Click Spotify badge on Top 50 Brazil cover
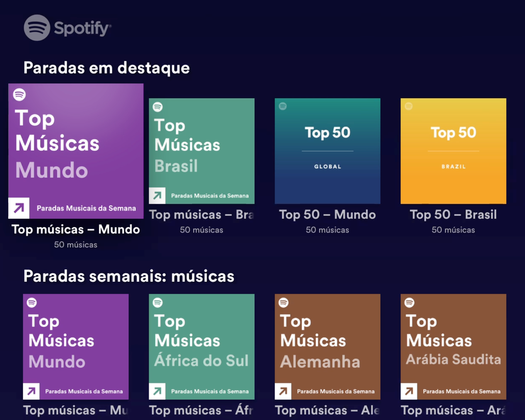The width and height of the screenshot is (525, 420). (409, 107)
